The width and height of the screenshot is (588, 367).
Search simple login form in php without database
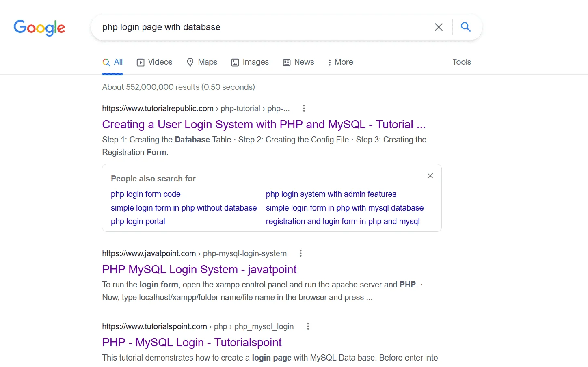(184, 208)
